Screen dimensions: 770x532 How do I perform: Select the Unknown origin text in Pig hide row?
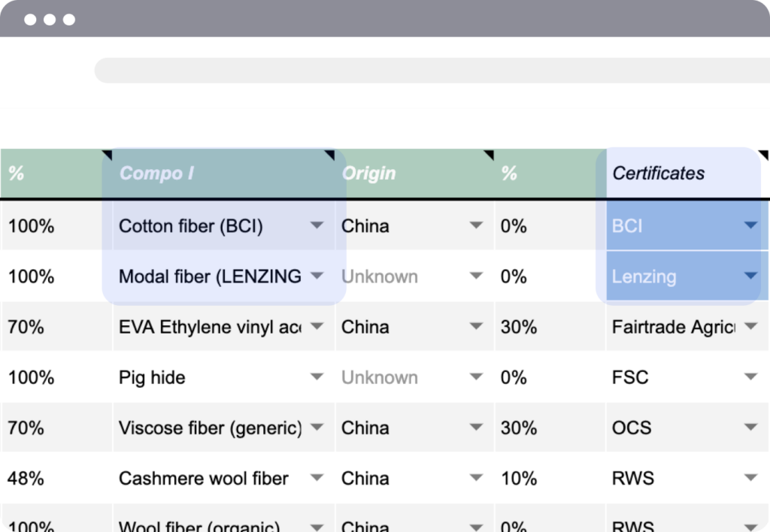click(380, 377)
